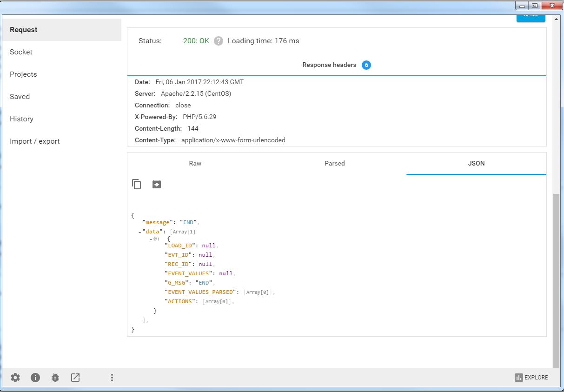Expand the EVENT_VALUES_PARSED Array[0] value
Viewport: 564px width, 392px height.
pos(259,292)
